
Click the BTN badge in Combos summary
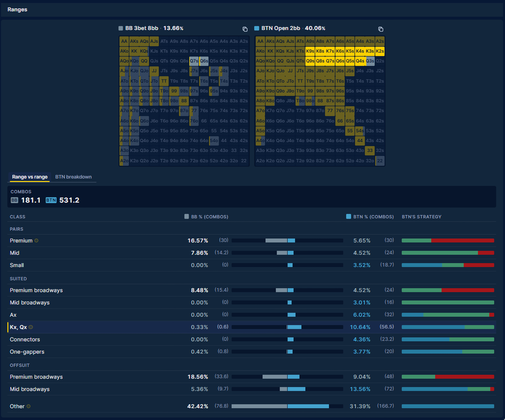(51, 200)
